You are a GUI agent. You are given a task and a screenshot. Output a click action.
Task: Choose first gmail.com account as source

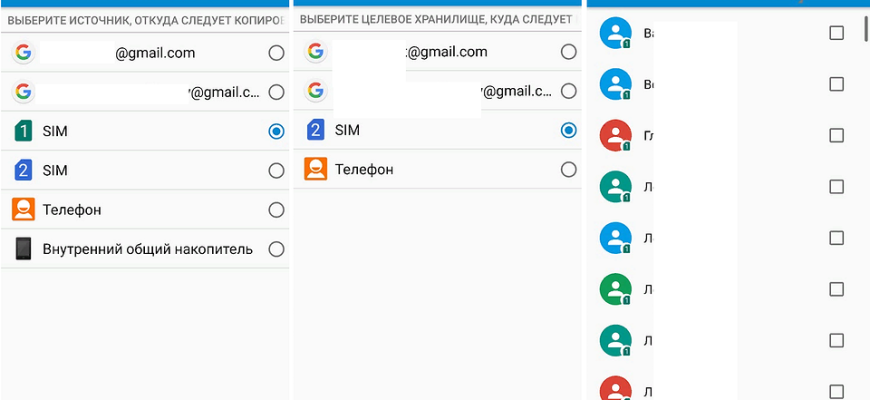(x=145, y=53)
